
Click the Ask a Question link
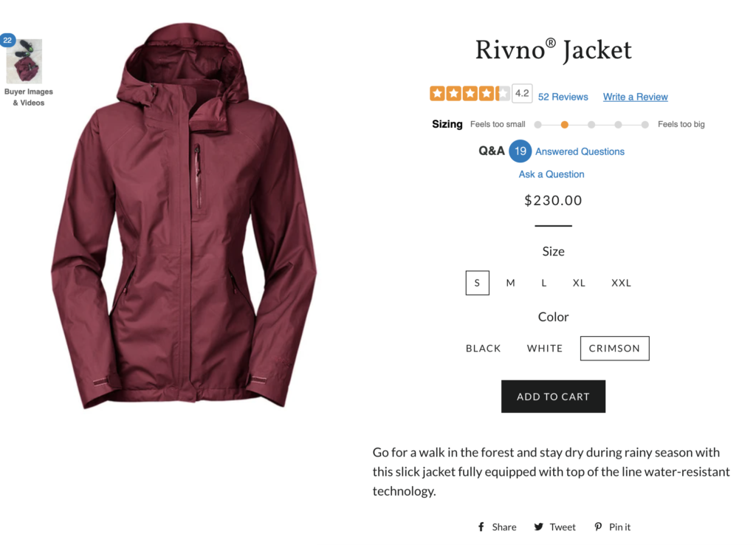(551, 174)
